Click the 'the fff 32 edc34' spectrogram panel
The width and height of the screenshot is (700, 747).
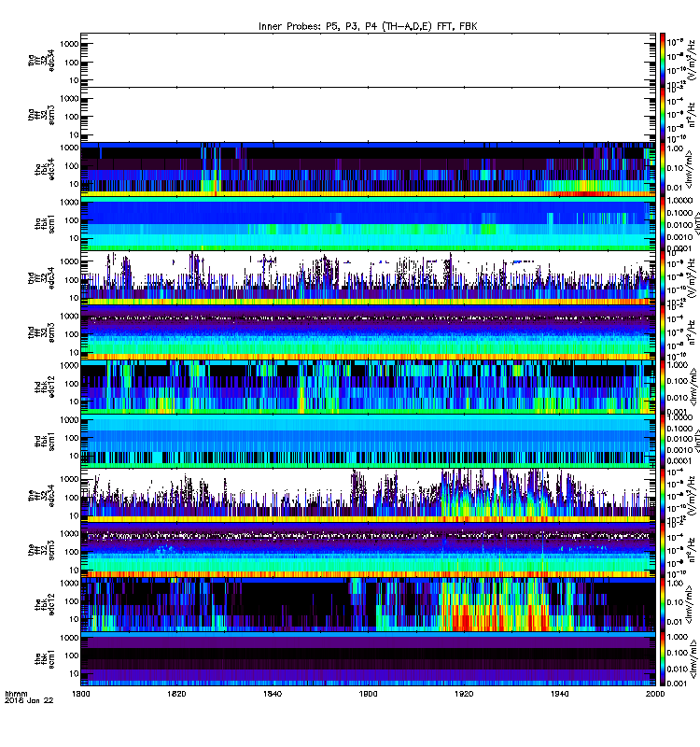(368, 496)
